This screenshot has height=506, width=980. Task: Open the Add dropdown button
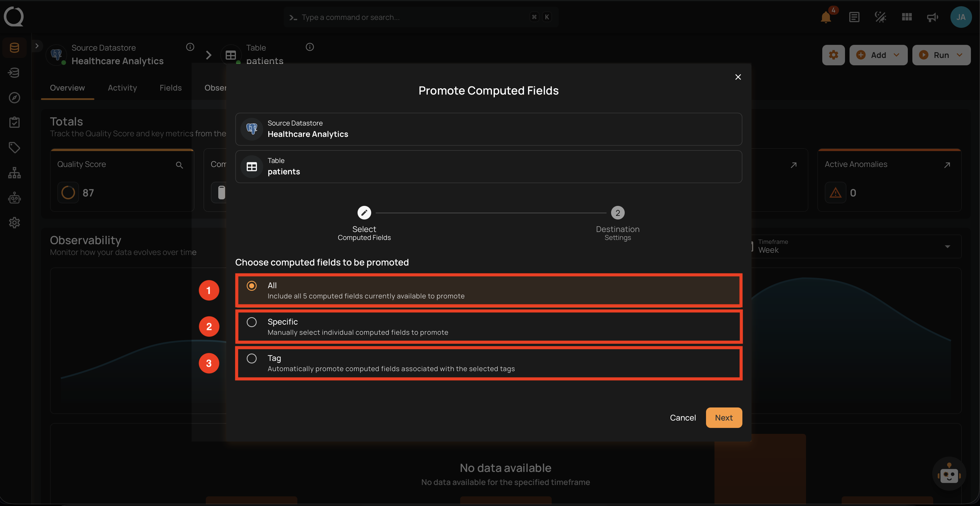point(878,55)
